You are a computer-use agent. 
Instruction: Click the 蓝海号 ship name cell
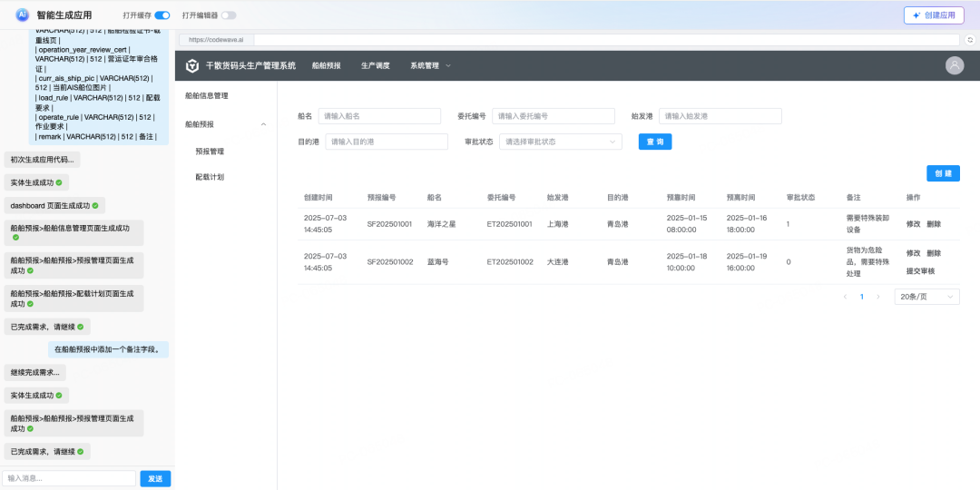pyautogui.click(x=438, y=262)
